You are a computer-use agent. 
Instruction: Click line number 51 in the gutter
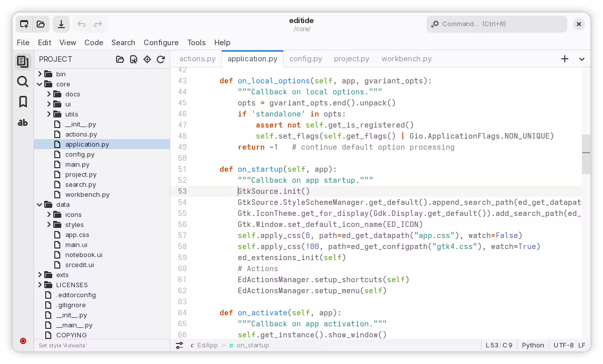point(182,169)
